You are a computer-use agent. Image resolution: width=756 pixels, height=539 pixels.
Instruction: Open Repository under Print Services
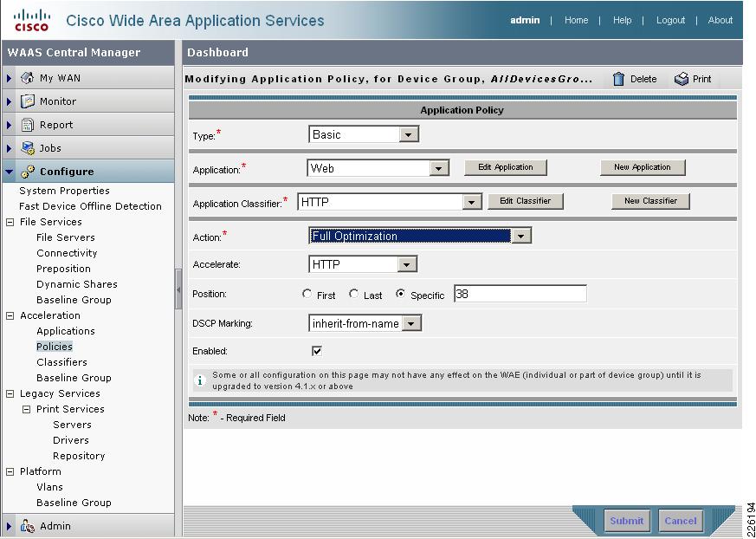[79, 456]
